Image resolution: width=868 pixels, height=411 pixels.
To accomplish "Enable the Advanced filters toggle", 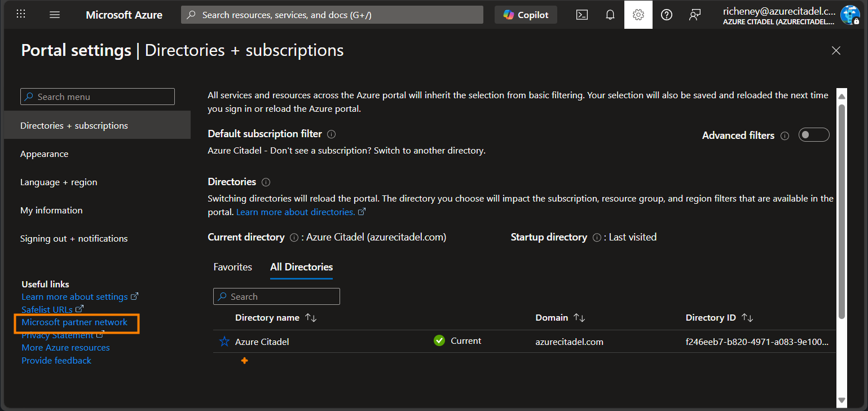I will [x=814, y=134].
